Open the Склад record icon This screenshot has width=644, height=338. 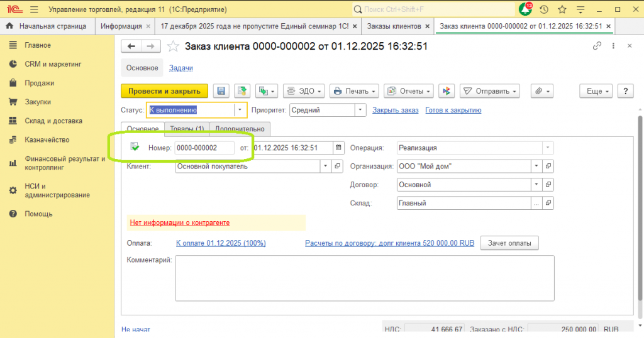[x=548, y=203]
